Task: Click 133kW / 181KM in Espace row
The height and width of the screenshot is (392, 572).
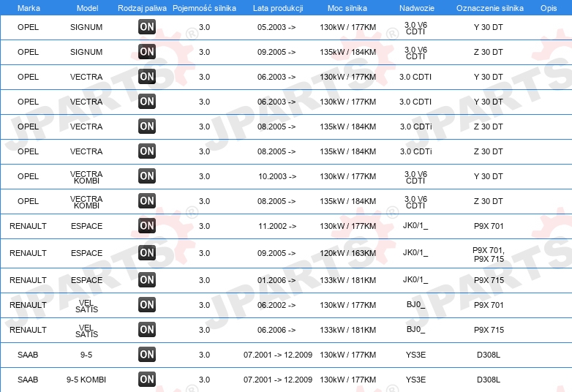Action: point(347,280)
